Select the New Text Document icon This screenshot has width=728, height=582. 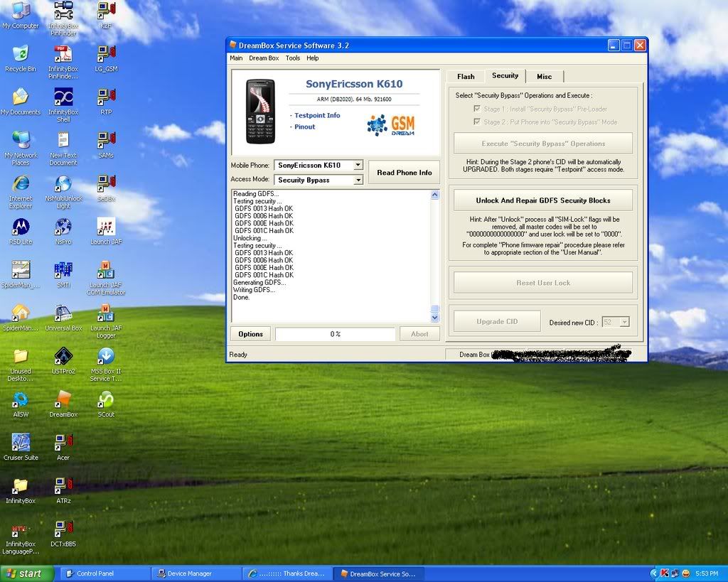pos(63,148)
